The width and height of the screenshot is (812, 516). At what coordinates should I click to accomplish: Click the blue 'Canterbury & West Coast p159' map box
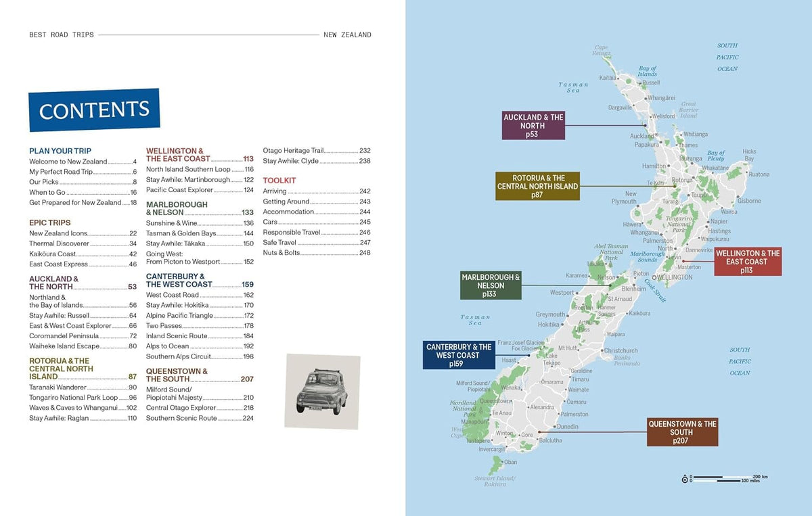[x=459, y=355]
